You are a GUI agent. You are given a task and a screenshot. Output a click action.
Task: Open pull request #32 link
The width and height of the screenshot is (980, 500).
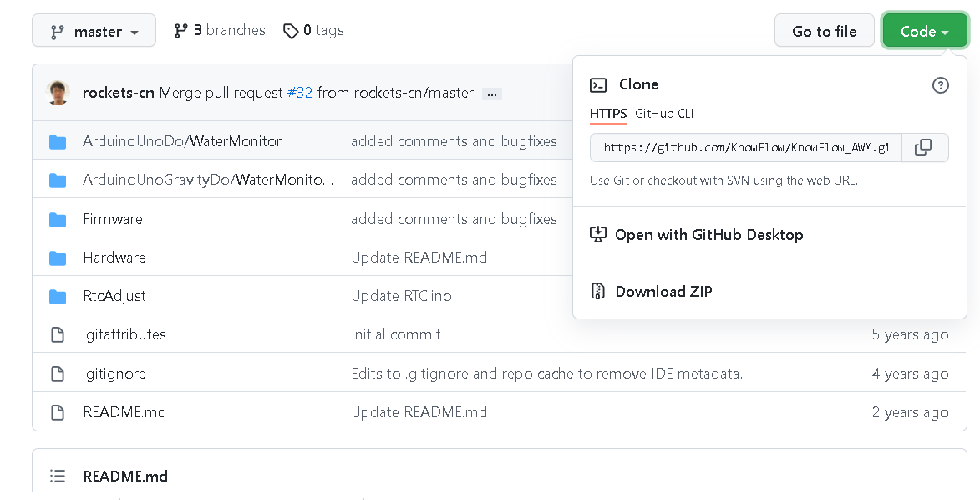(299, 93)
